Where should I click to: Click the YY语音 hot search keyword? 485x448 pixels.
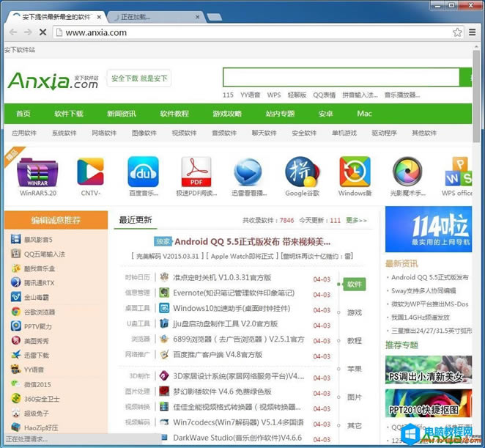(x=250, y=95)
